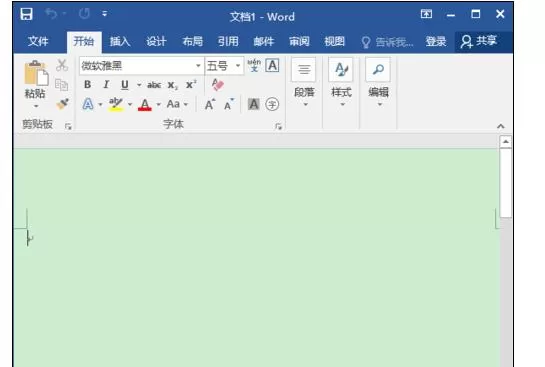Open the 段落 paragraph group
The height and width of the screenshot is (367, 545).
point(304,83)
